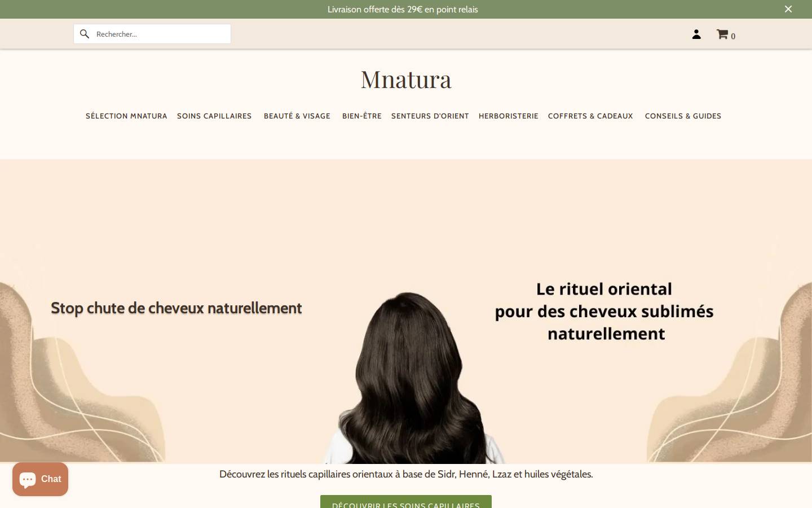Dismiss the free delivery announcement banner
Screen dimensions: 812x508
click(x=788, y=9)
